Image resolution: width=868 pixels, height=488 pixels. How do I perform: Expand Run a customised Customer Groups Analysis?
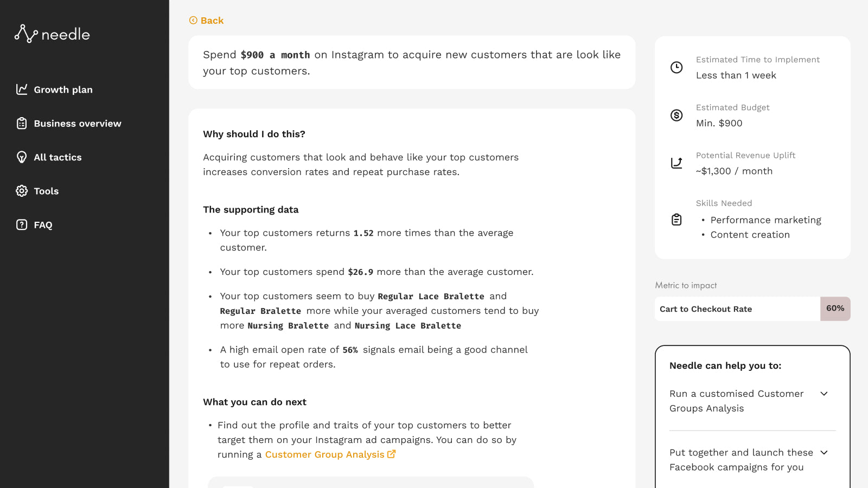824,394
